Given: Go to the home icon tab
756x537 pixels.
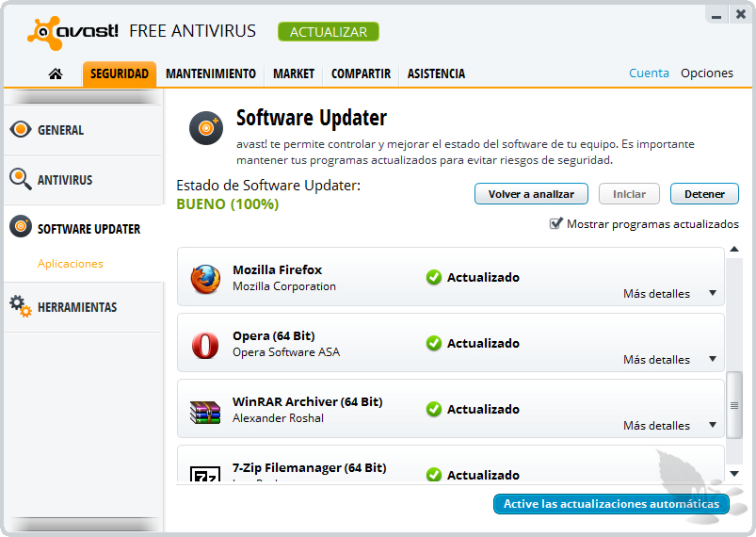Looking at the screenshot, I should coord(56,73).
